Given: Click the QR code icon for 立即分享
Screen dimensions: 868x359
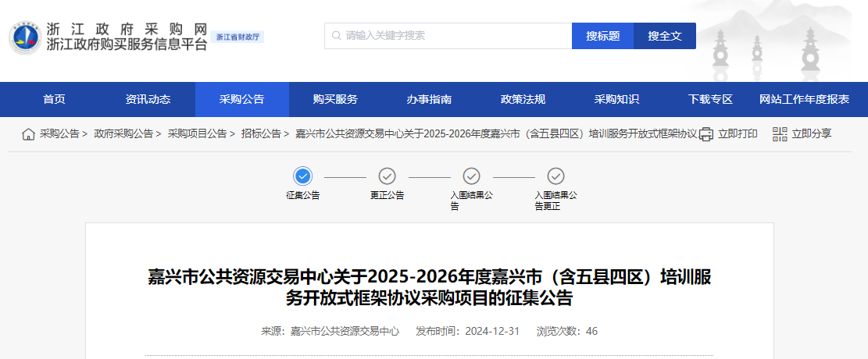Looking at the screenshot, I should [x=780, y=134].
